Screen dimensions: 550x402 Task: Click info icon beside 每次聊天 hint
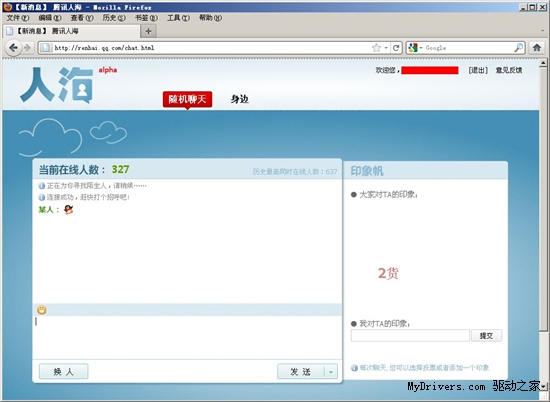[354, 368]
